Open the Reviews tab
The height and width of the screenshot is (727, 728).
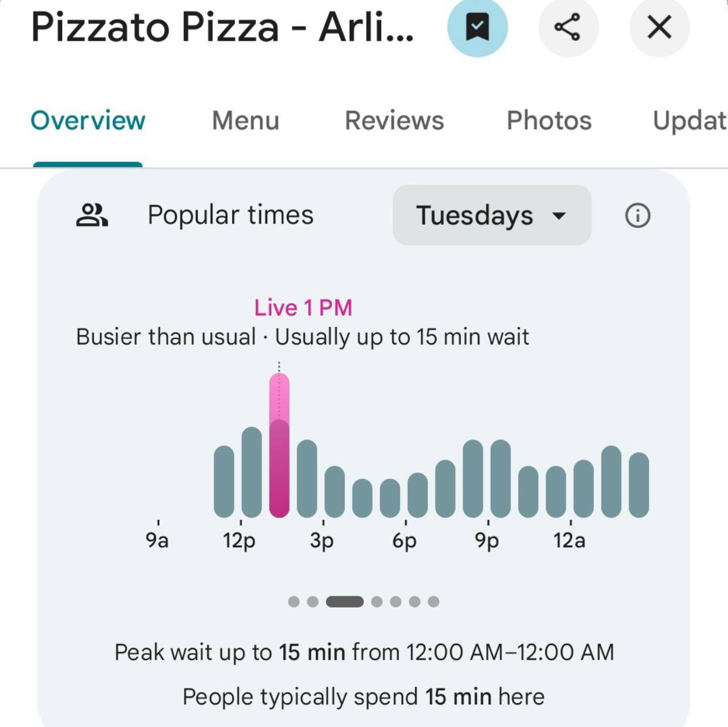(x=394, y=121)
